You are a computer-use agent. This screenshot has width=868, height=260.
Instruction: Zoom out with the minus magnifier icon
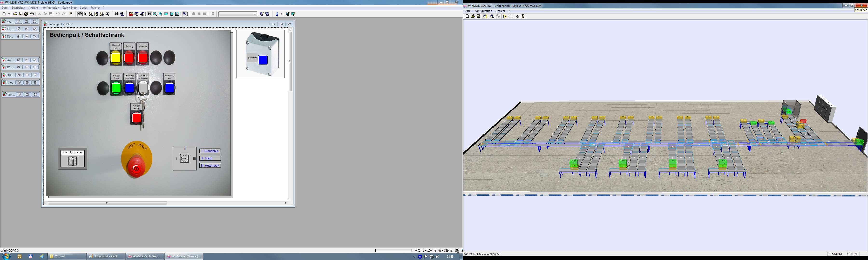[160, 14]
